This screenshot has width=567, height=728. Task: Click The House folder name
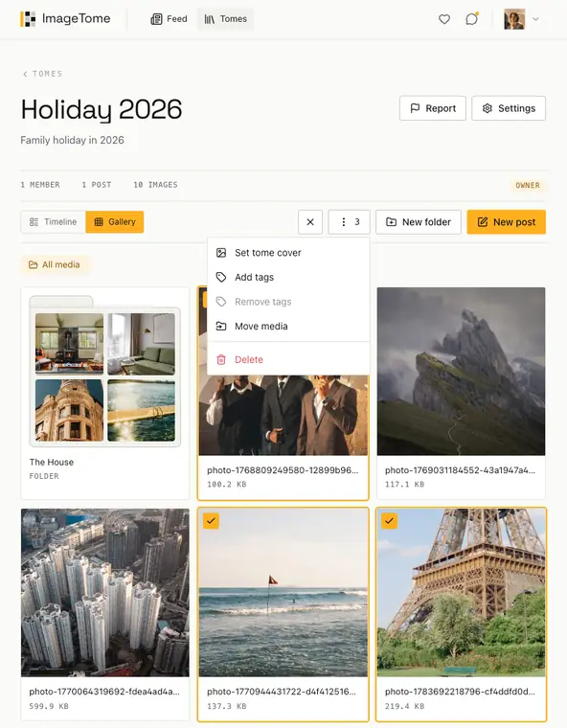point(52,462)
